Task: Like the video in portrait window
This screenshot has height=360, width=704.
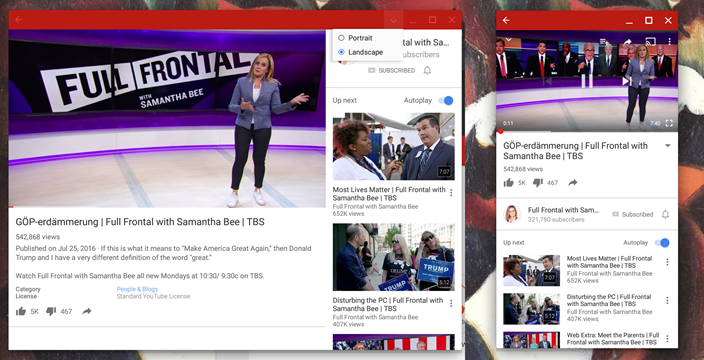Action: (508, 183)
